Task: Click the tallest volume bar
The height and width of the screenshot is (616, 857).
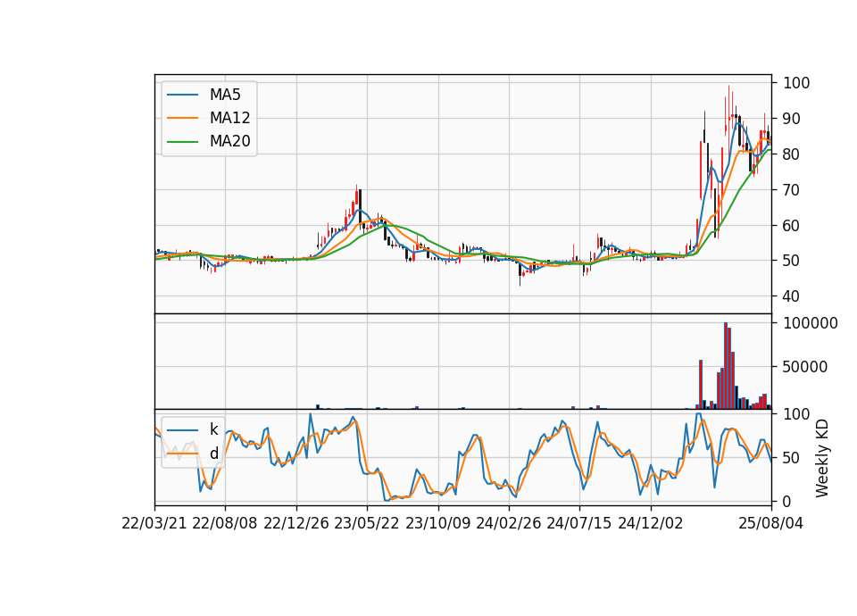Action: pos(726,366)
